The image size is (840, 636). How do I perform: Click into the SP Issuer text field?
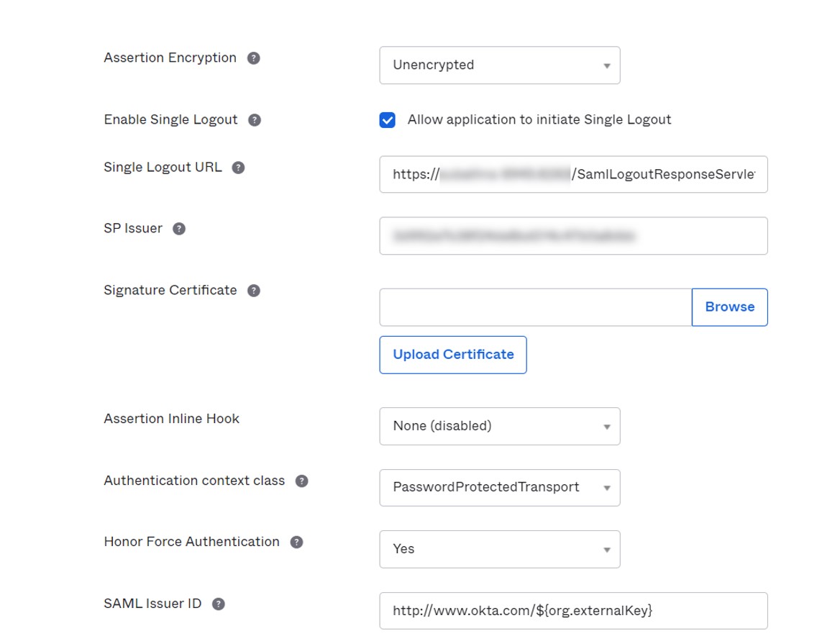click(573, 236)
